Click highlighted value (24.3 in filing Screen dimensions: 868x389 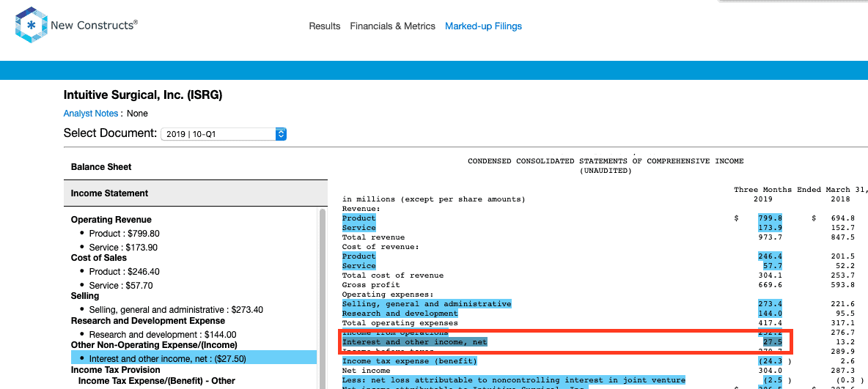(770, 360)
